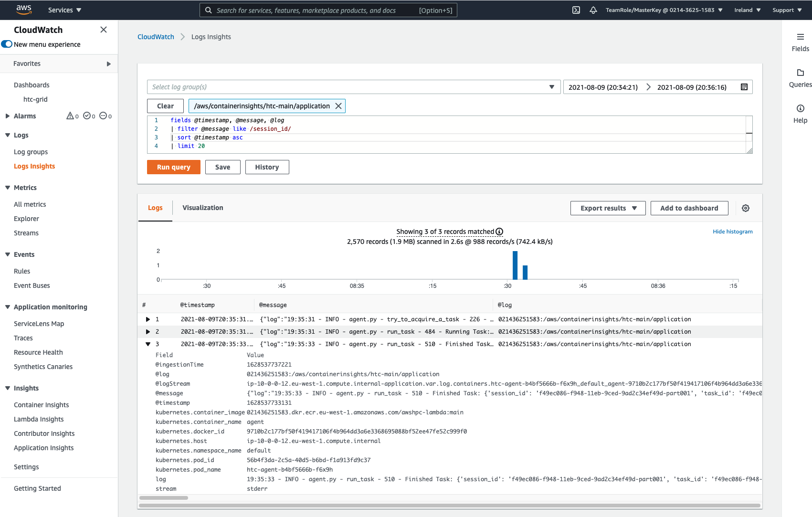
Task: Open the CloudShell terminal icon
Action: (576, 10)
